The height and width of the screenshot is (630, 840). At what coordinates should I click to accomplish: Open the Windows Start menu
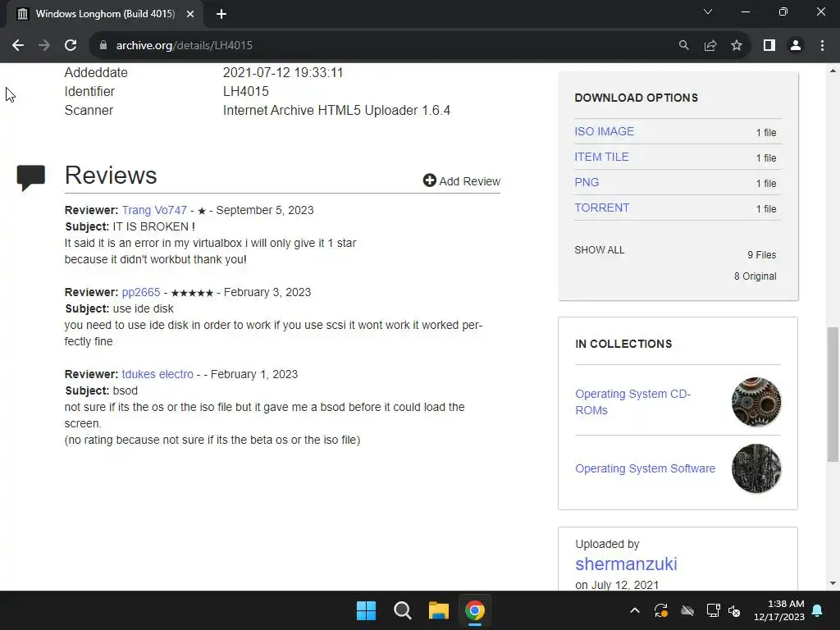pyautogui.click(x=367, y=610)
